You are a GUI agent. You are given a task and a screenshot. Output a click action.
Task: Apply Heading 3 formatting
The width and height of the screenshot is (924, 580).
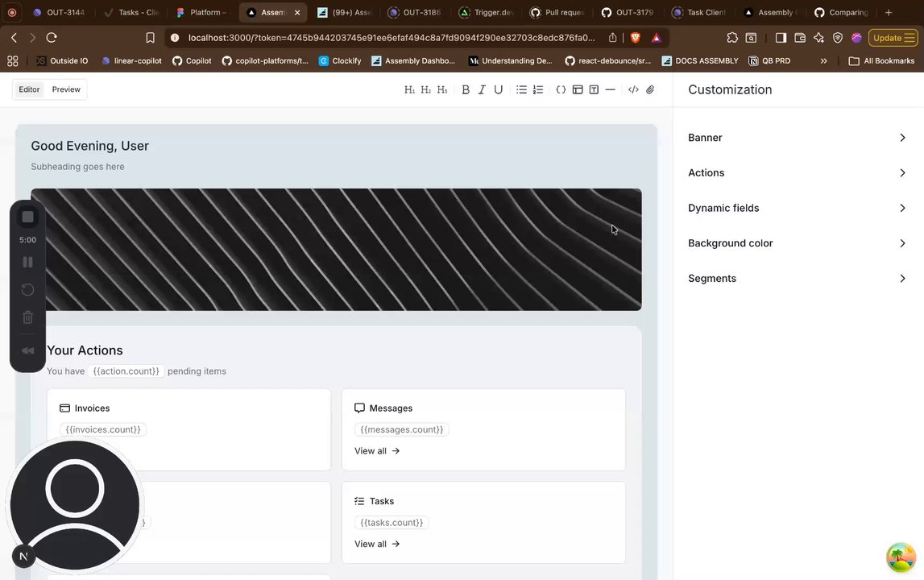442,89
